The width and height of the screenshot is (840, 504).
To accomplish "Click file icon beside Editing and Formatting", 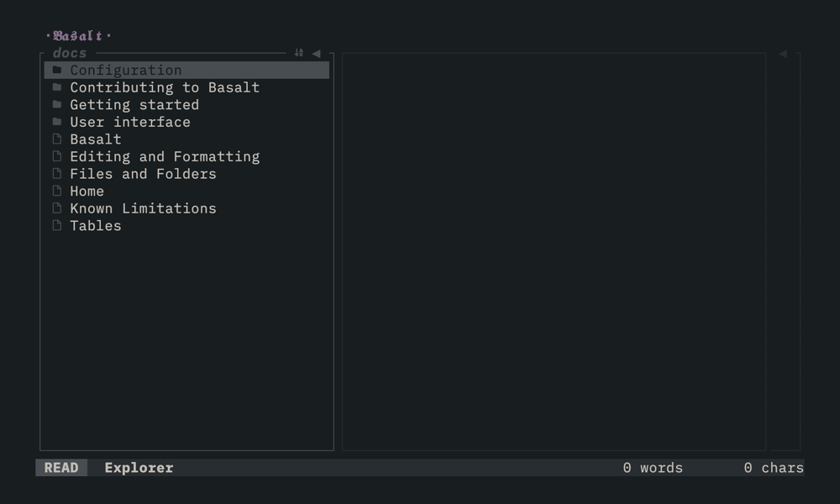I will [x=57, y=156].
